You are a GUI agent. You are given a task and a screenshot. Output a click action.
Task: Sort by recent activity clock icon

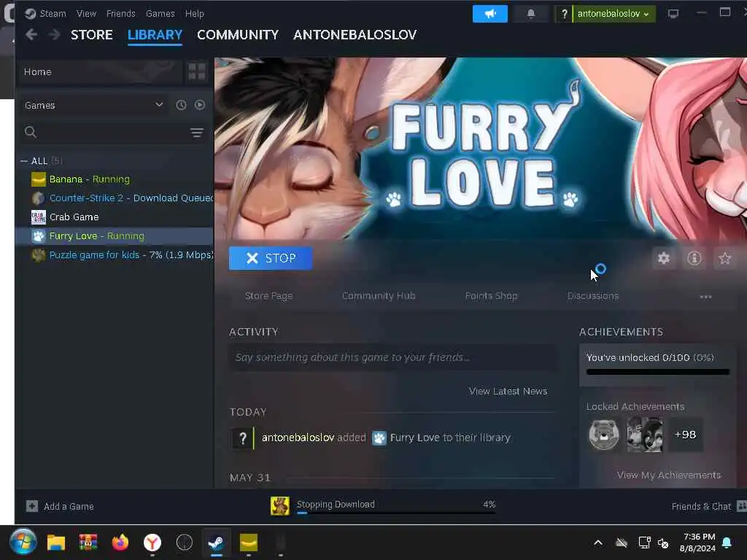[x=181, y=105]
